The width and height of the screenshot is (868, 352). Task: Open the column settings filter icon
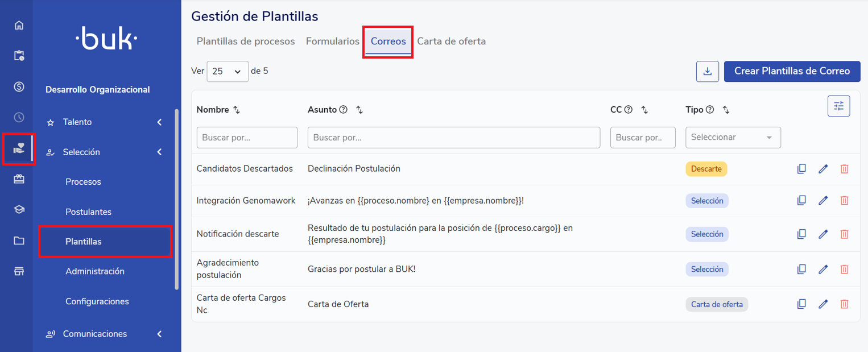tap(838, 106)
